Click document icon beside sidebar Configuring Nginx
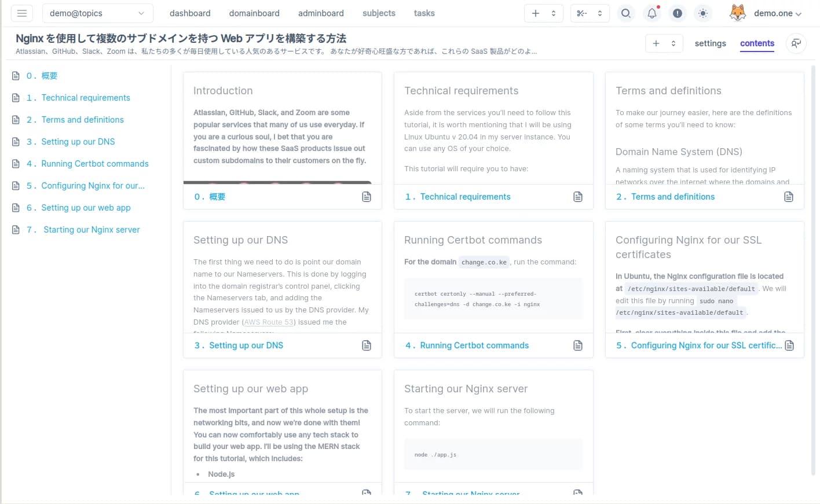 16,186
